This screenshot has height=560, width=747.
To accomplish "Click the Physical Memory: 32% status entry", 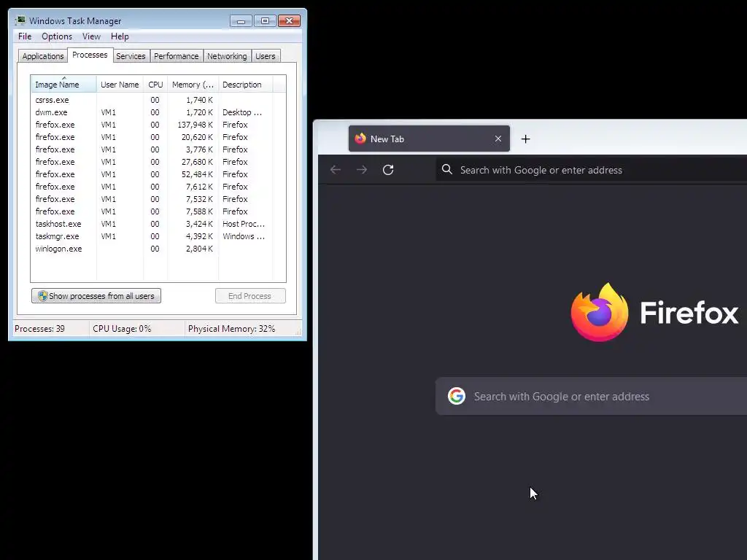I will (x=231, y=329).
